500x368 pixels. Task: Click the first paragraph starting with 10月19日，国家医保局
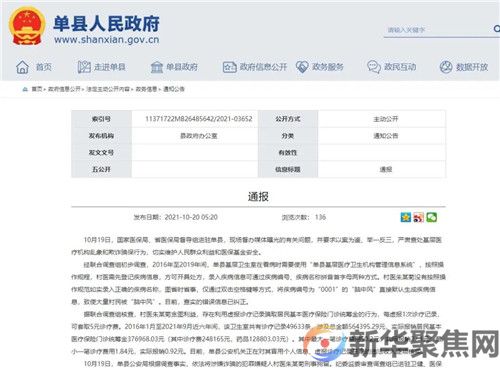point(258,246)
